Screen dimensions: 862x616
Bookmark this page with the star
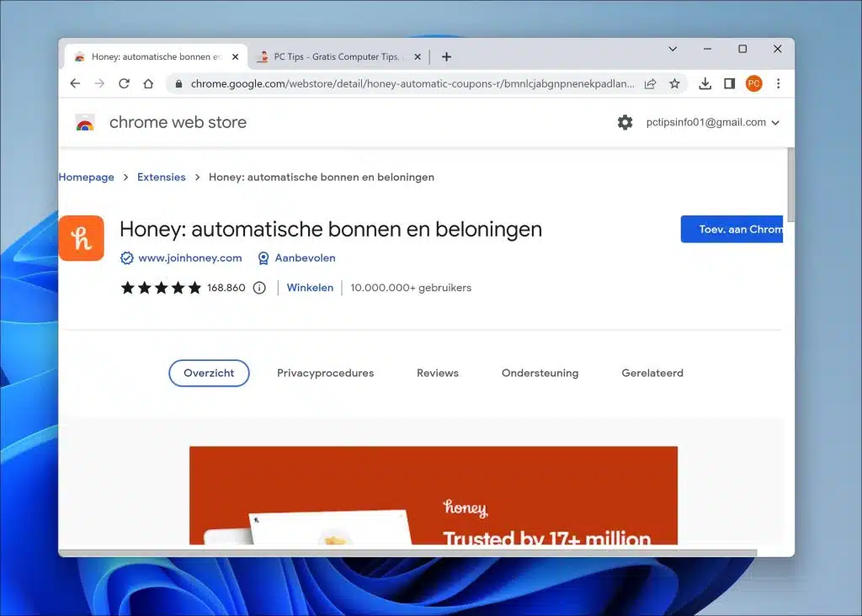coord(674,83)
